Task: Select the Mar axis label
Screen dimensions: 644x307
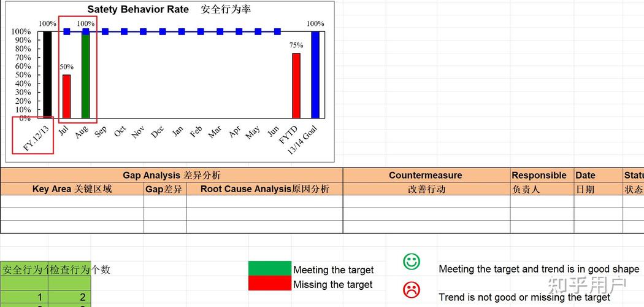Action: (x=215, y=132)
